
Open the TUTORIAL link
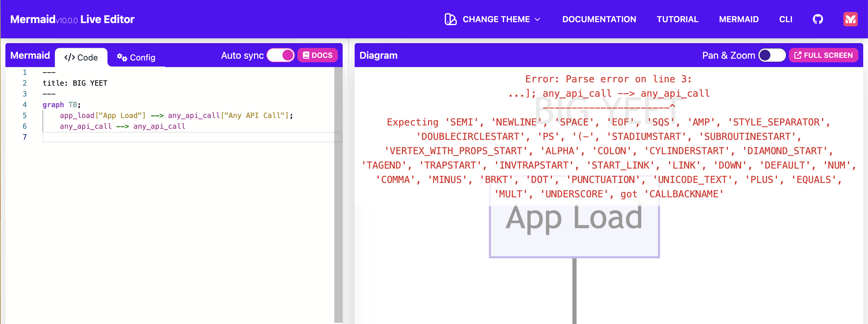(x=677, y=19)
